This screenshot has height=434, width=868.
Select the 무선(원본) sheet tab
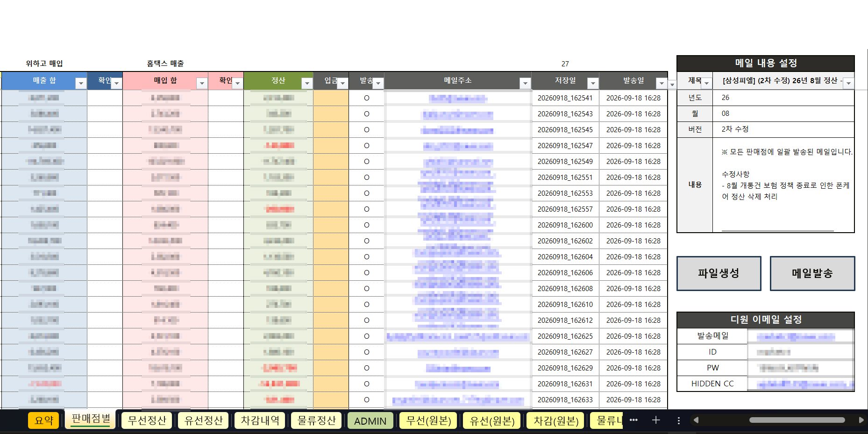[429, 420]
